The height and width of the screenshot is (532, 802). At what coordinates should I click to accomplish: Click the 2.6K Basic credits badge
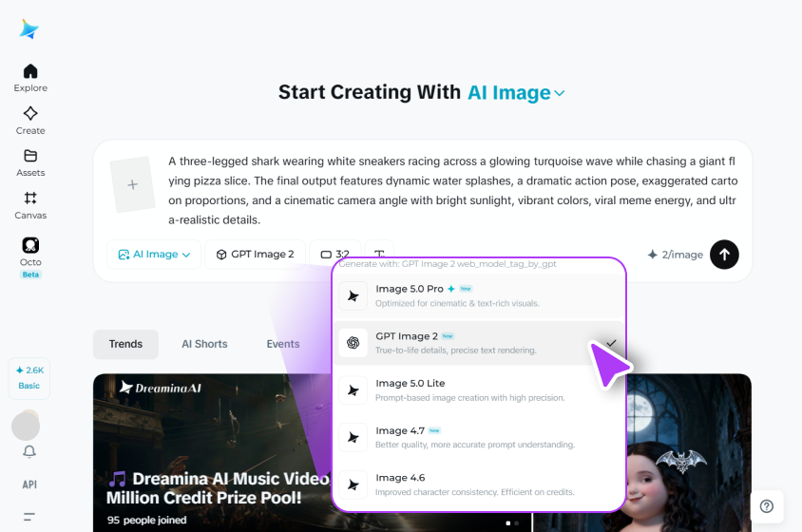click(29, 378)
